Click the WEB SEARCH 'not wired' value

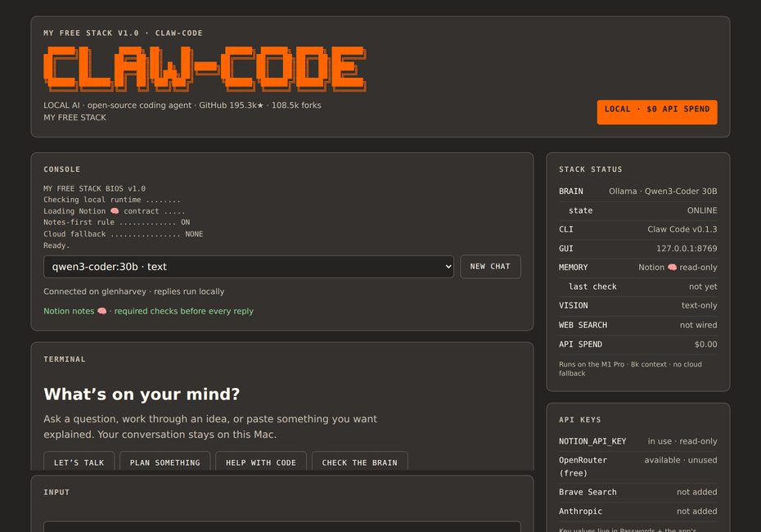(698, 325)
